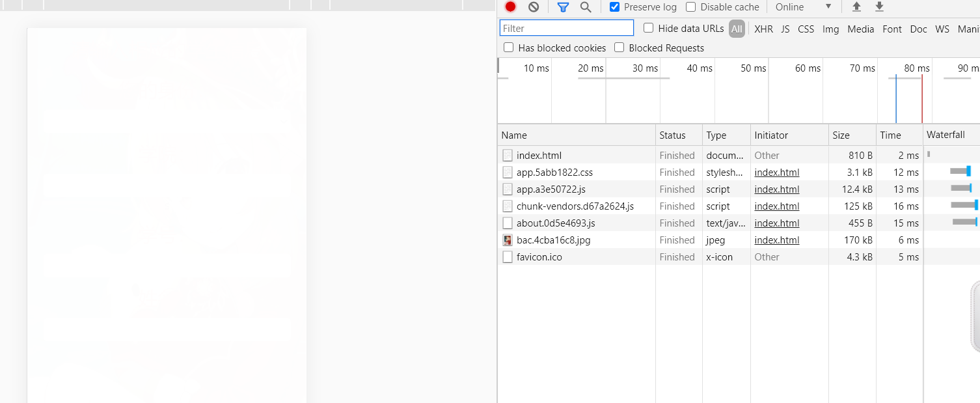Viewport: 980px width, 403px height.
Task: Sort requests by Size column header
Action: point(841,135)
